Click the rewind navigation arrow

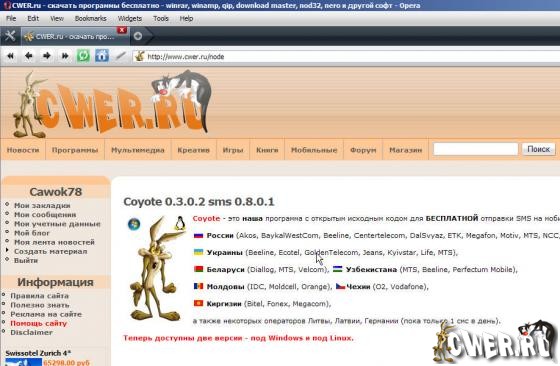coord(11,56)
